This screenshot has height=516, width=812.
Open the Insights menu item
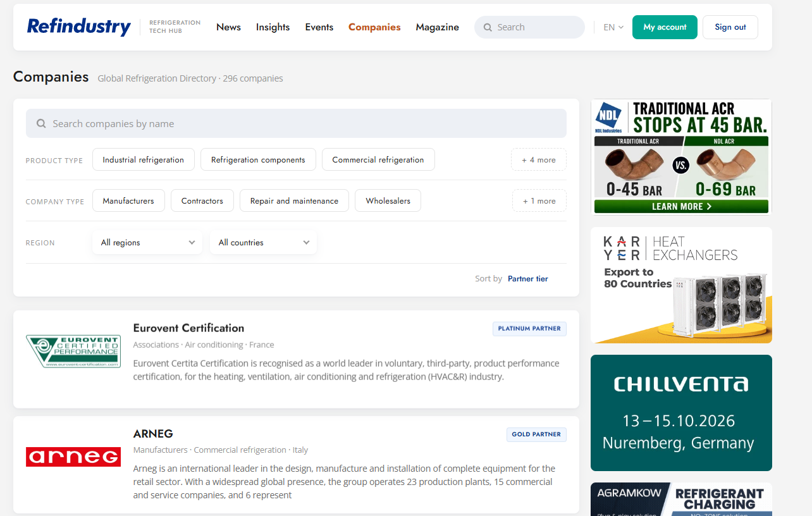(273, 27)
